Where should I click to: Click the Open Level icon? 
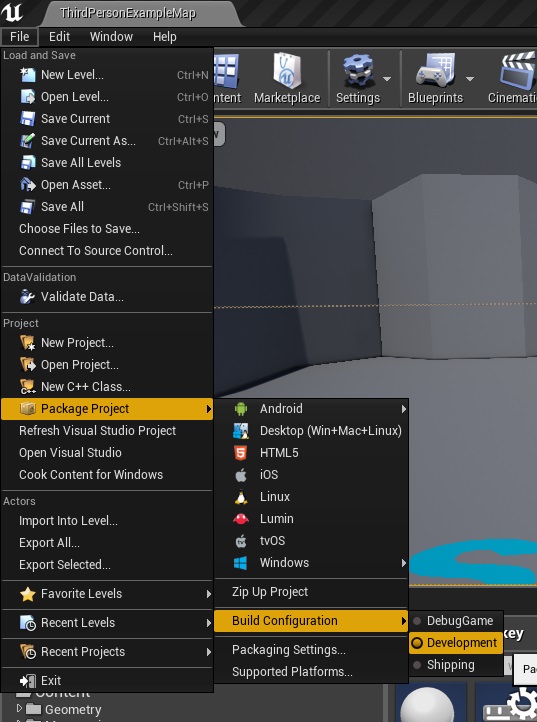pos(28,97)
